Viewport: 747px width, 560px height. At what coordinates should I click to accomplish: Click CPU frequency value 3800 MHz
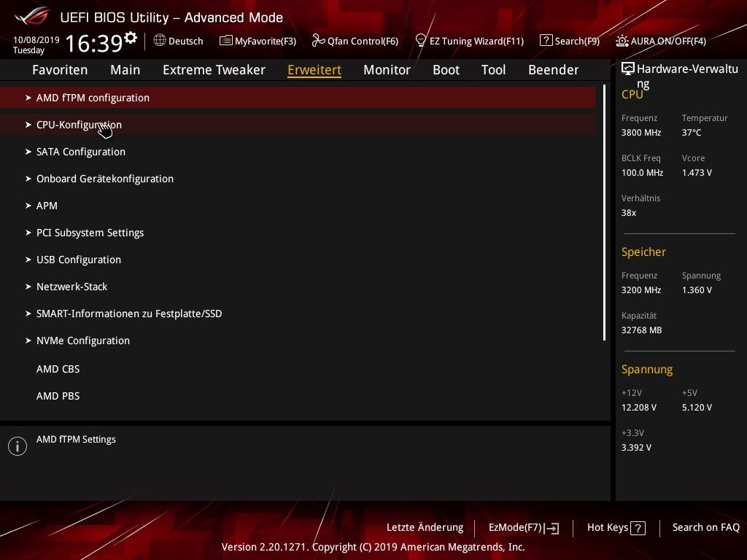point(641,133)
